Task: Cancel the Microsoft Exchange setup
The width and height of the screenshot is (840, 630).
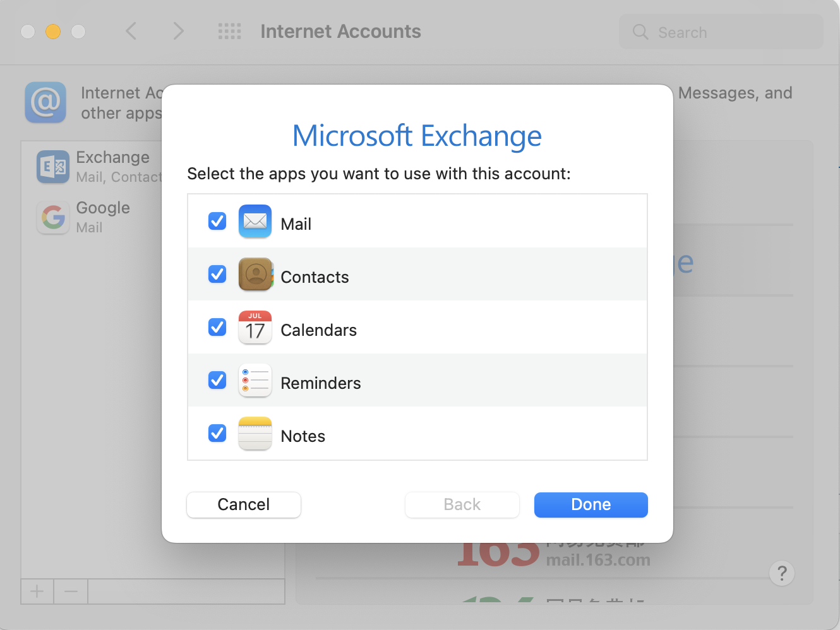Action: point(244,505)
